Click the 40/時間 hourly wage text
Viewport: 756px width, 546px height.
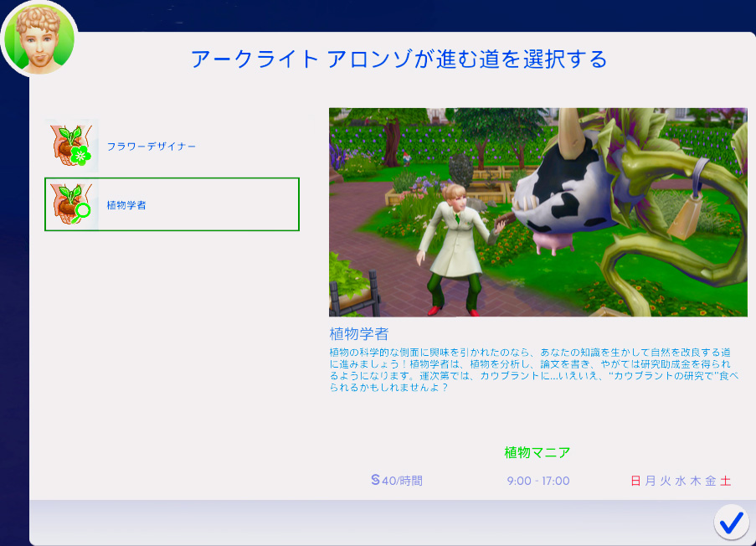(402, 481)
